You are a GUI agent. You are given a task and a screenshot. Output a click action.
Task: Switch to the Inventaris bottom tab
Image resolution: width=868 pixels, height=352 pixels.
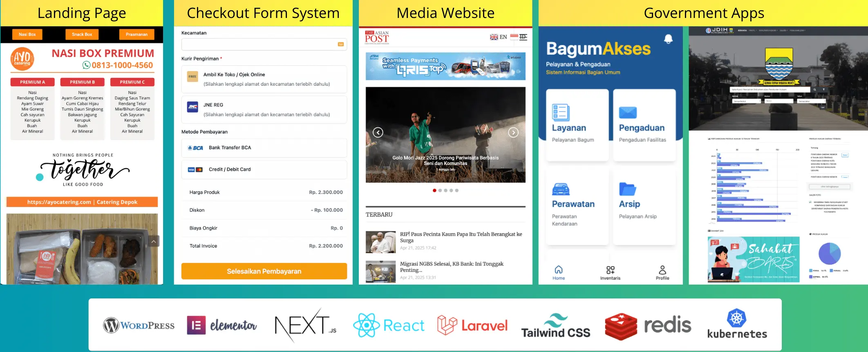pos(610,273)
